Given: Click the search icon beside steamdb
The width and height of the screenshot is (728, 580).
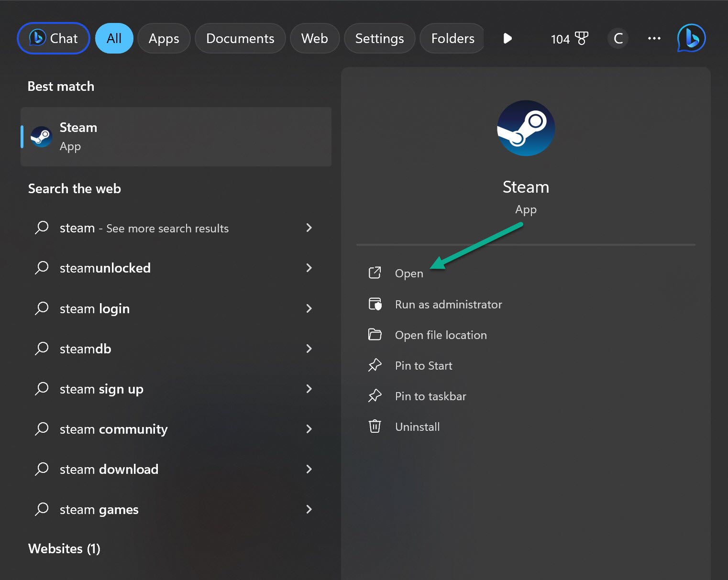Looking at the screenshot, I should pyautogui.click(x=42, y=348).
